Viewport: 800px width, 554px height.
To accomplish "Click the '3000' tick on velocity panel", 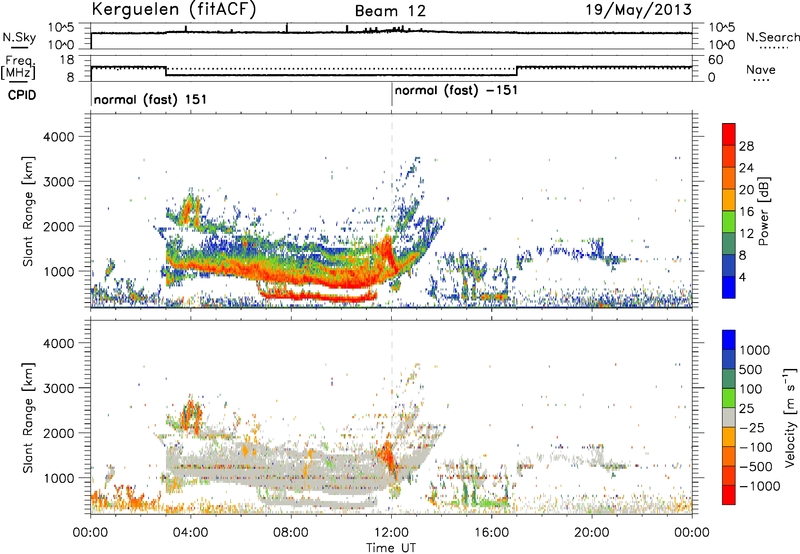I will [x=58, y=388].
